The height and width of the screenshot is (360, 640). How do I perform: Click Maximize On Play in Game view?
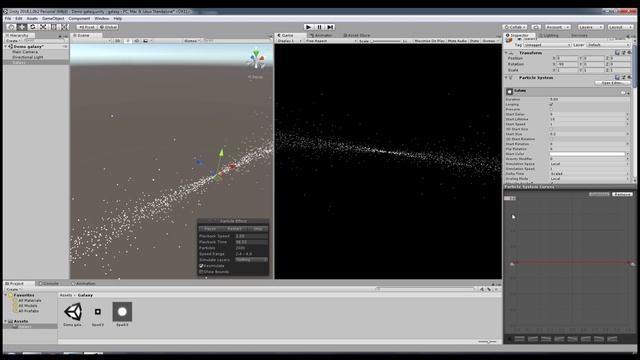[x=429, y=41]
